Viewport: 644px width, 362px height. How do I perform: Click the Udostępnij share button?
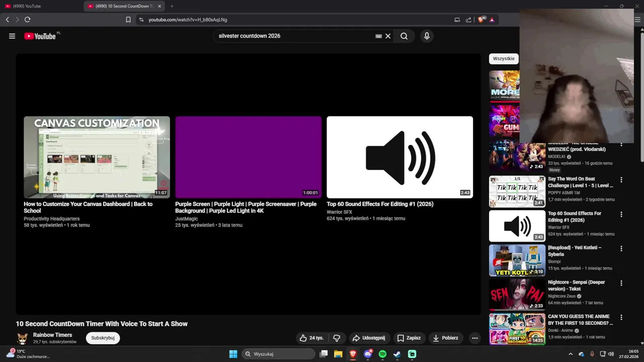[x=369, y=338]
